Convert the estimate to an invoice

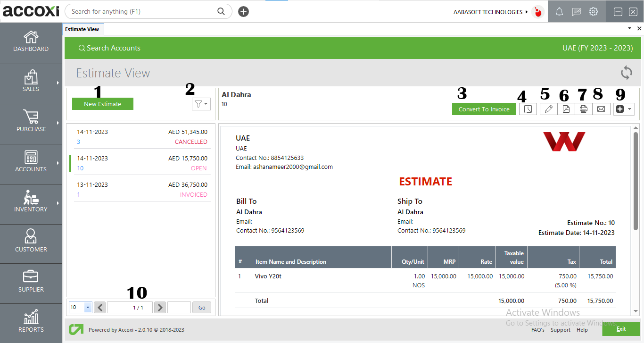coord(484,109)
